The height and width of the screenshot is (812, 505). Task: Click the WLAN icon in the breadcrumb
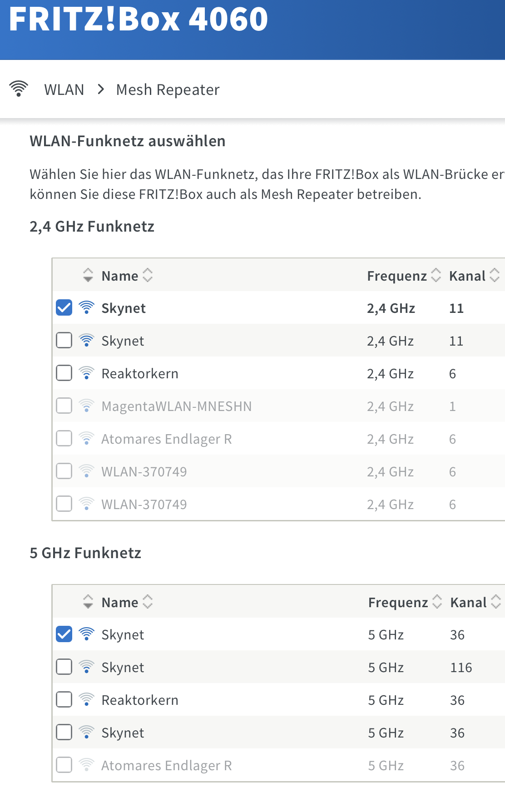[19, 89]
